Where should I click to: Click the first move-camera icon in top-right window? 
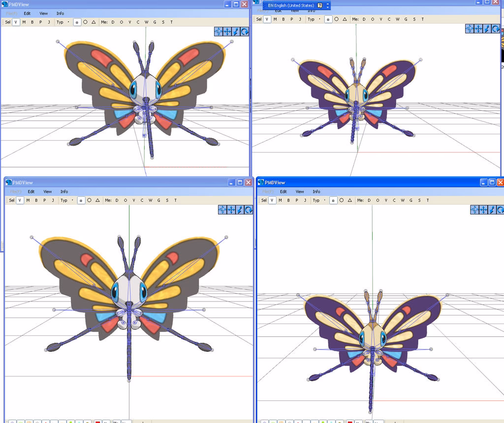point(470,29)
